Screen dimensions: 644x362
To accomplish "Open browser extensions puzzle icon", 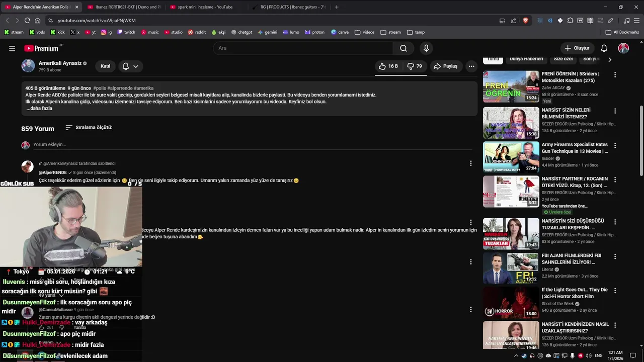I will [x=570, y=21].
